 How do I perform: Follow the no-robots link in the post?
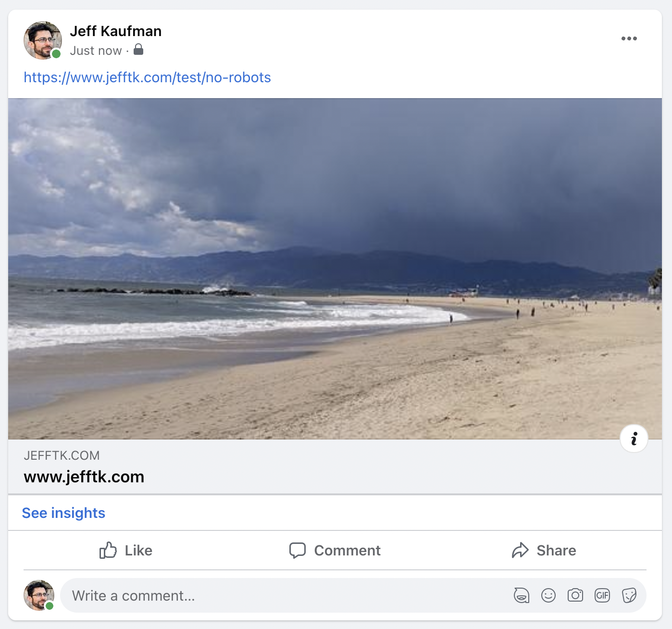coord(147,77)
